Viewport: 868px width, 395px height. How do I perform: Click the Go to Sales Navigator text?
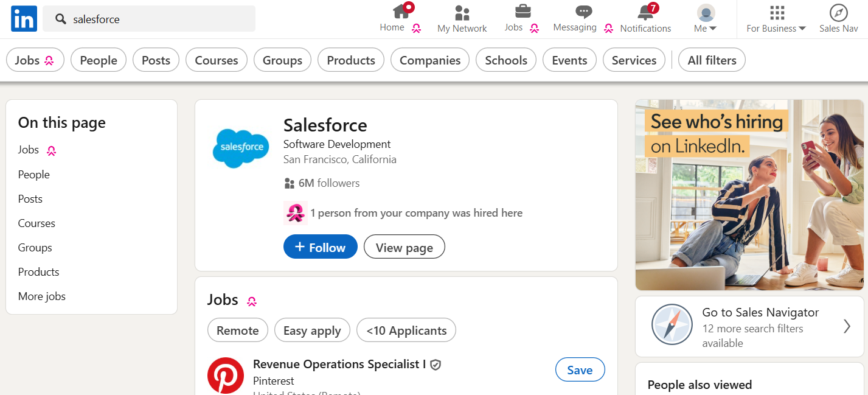tap(760, 312)
